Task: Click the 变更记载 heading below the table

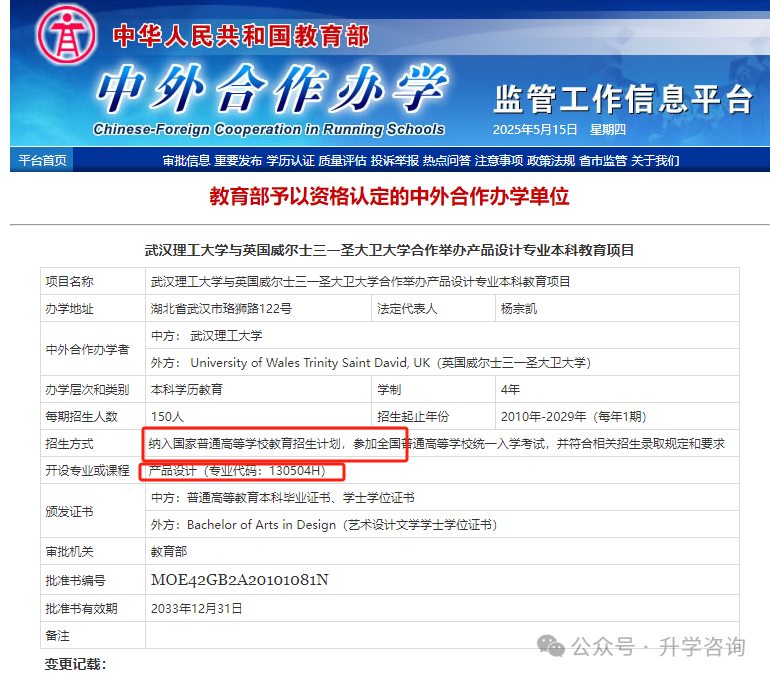Action: 75,664
